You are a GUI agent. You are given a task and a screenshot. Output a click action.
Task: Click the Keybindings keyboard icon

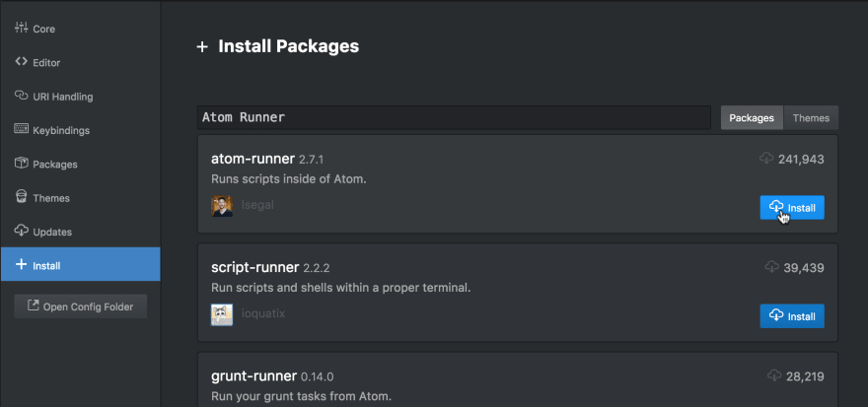pos(21,129)
